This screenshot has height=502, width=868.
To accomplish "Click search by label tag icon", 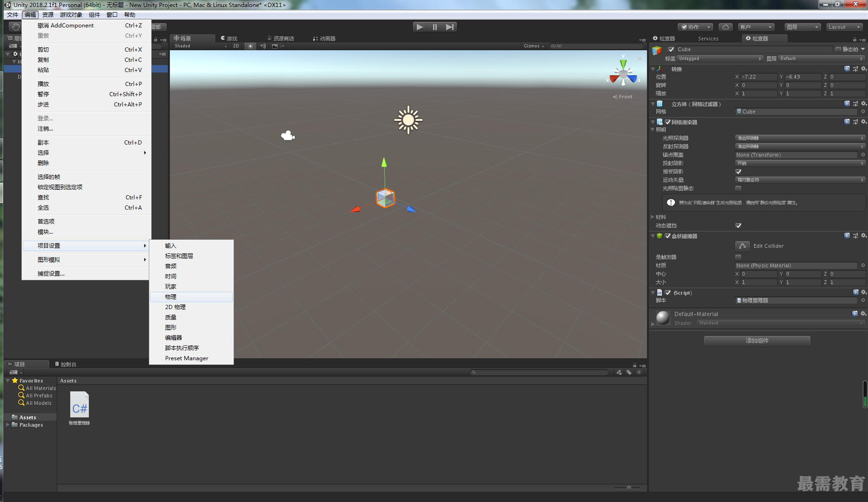I will click(x=629, y=372).
